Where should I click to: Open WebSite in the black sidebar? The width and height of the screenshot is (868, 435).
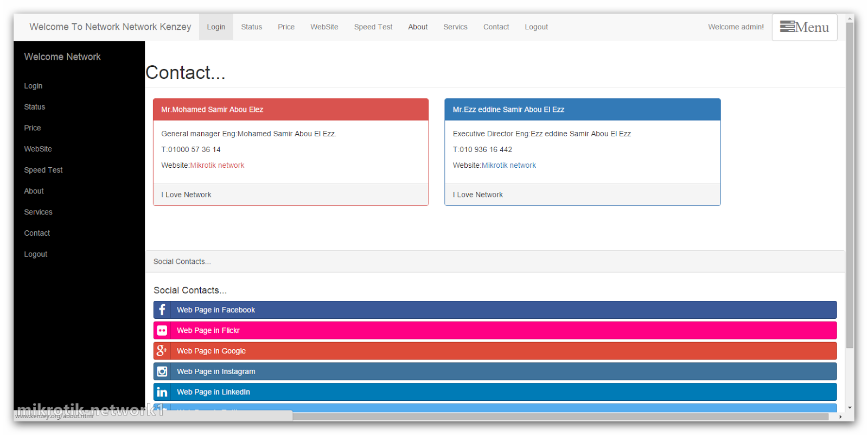(37, 149)
